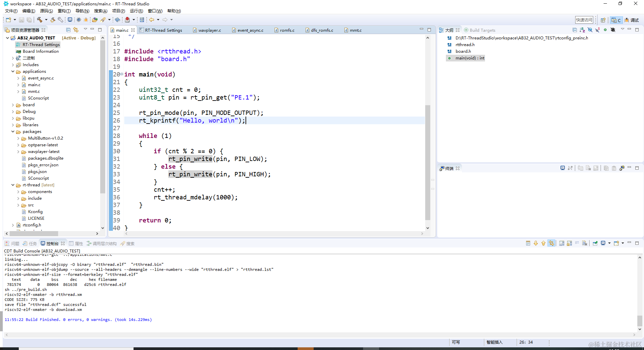Open the 项目(P) menu
The height and width of the screenshot is (350, 644).
[119, 11]
